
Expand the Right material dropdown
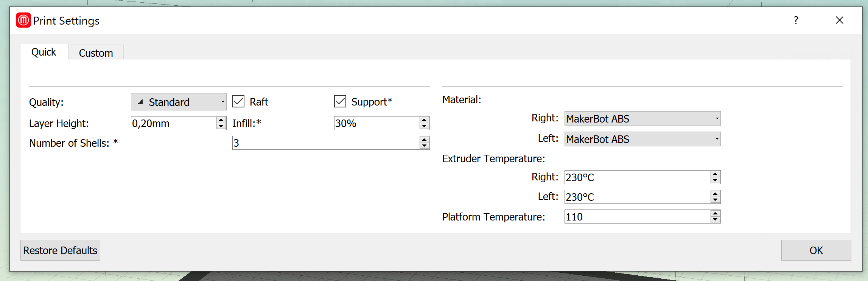coord(642,119)
